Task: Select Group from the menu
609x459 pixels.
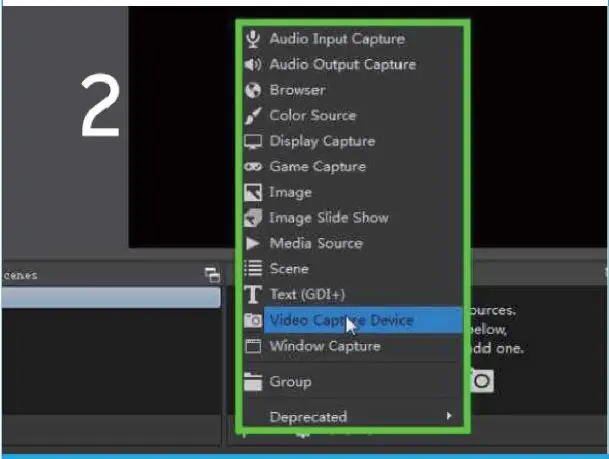Action: tap(352, 381)
